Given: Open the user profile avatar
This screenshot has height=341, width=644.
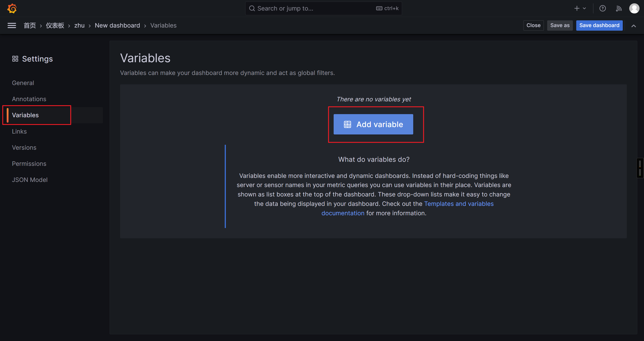Looking at the screenshot, I should click(x=634, y=8).
